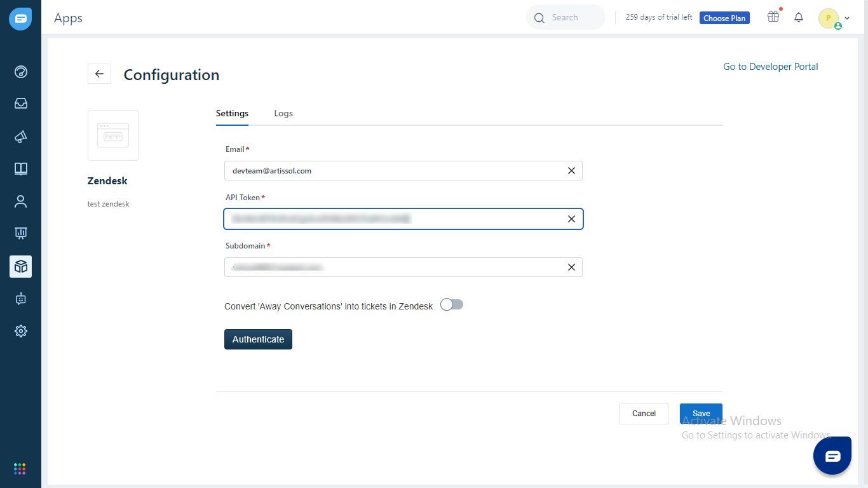
Task: Open the Settings gear icon in sidebar
Action: 21,331
